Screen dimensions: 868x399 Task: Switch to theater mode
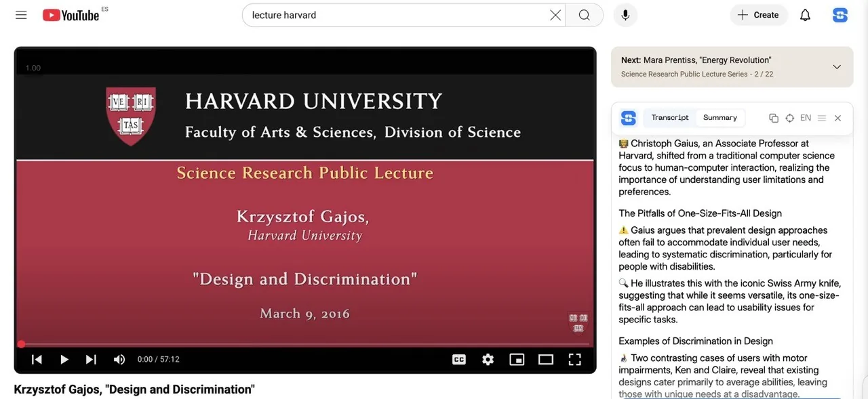click(x=546, y=360)
